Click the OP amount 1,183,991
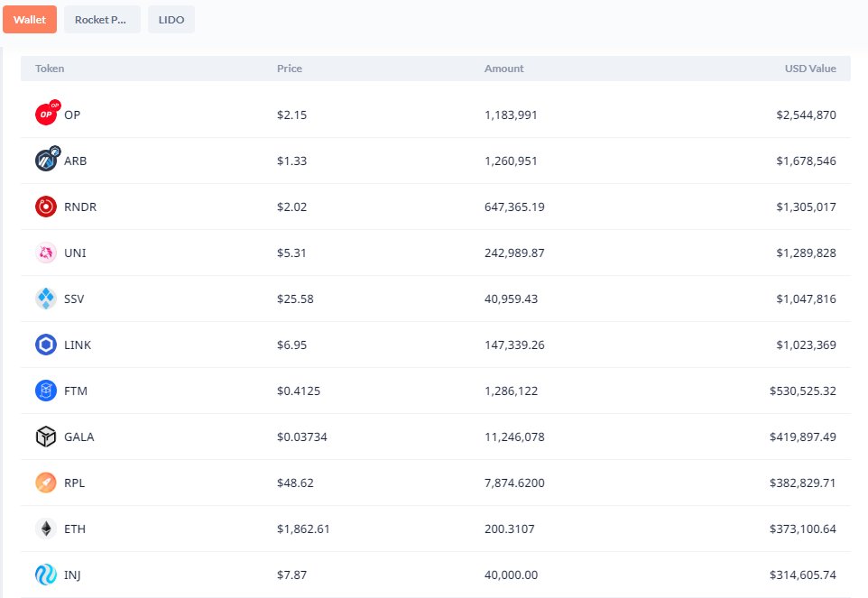Image resolution: width=868 pixels, height=598 pixels. 511,115
